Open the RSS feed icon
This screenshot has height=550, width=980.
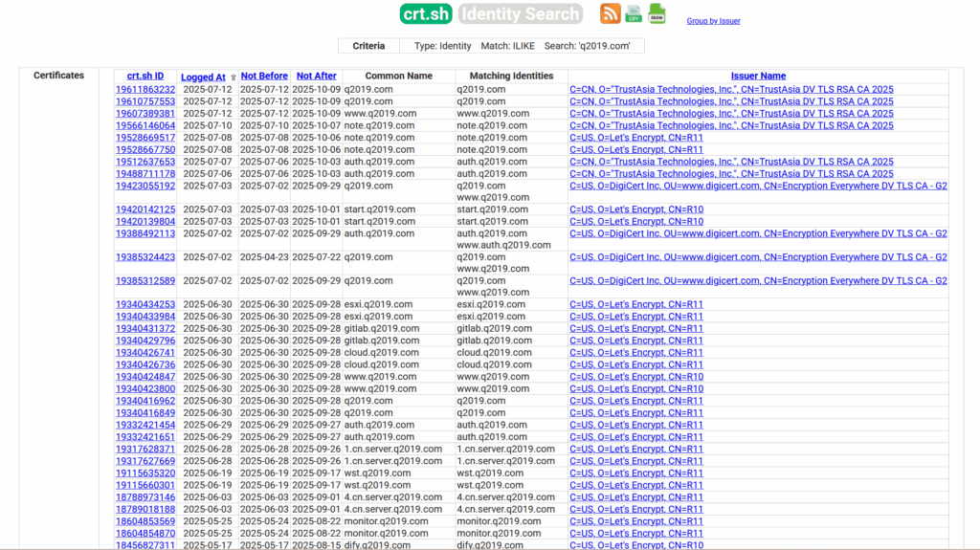tap(610, 14)
